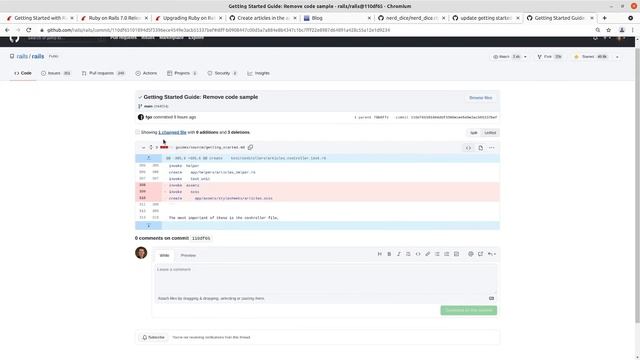Click the green Comment on this commit button
Screen dimensions: 640x360
pos(469,311)
